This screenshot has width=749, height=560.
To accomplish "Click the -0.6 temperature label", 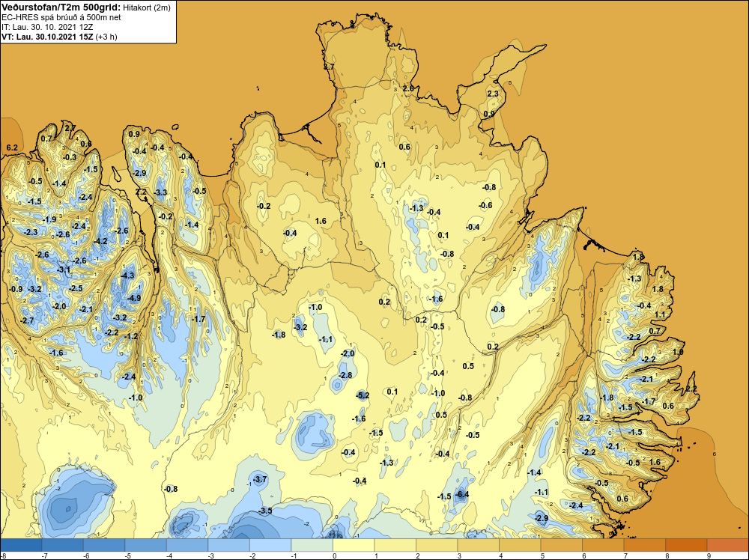I will [x=485, y=206].
